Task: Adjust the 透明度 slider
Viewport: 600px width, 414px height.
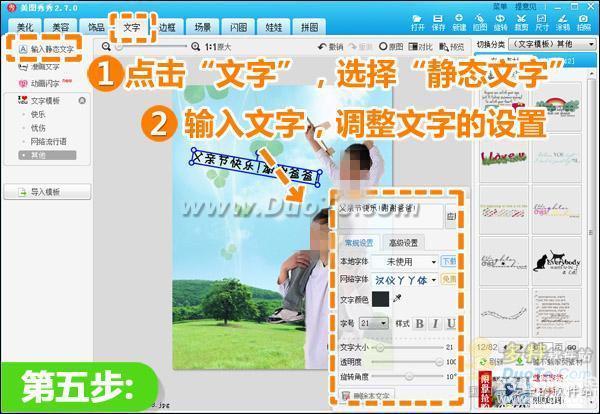Action: click(407, 362)
